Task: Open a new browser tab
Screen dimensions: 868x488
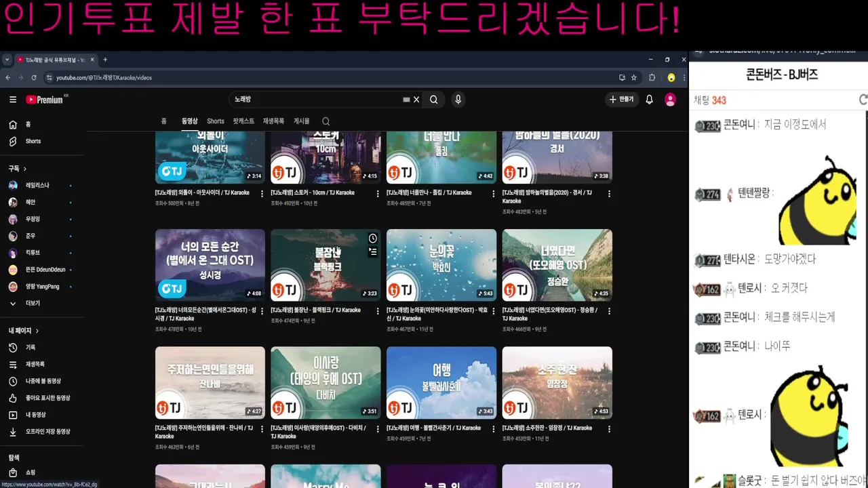Action: tap(105, 60)
